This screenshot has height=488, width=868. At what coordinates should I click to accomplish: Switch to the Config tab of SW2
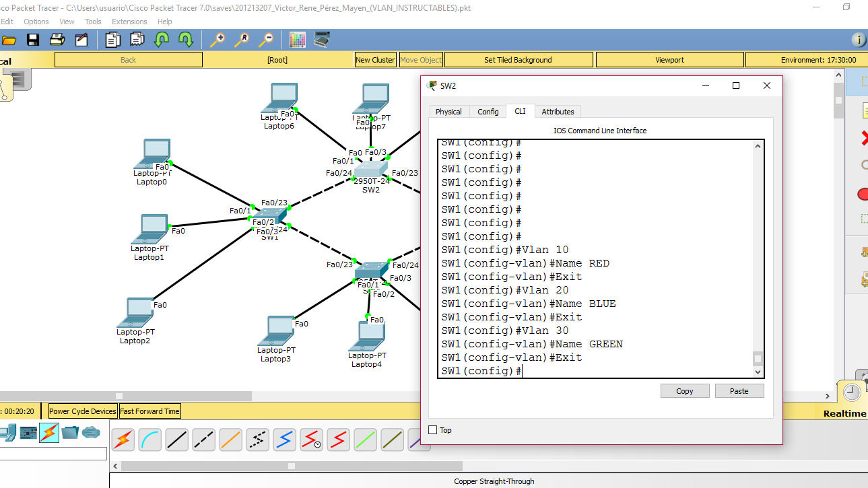coord(488,111)
